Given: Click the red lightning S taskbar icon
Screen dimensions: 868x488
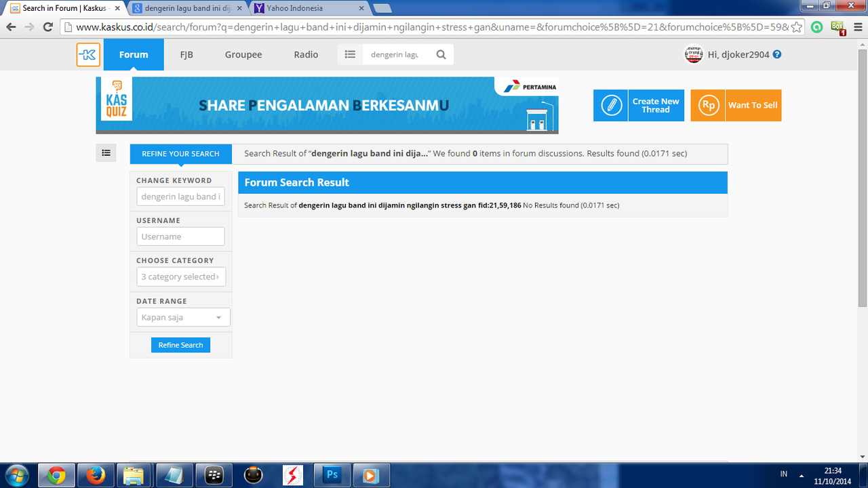Looking at the screenshot, I should tap(293, 475).
